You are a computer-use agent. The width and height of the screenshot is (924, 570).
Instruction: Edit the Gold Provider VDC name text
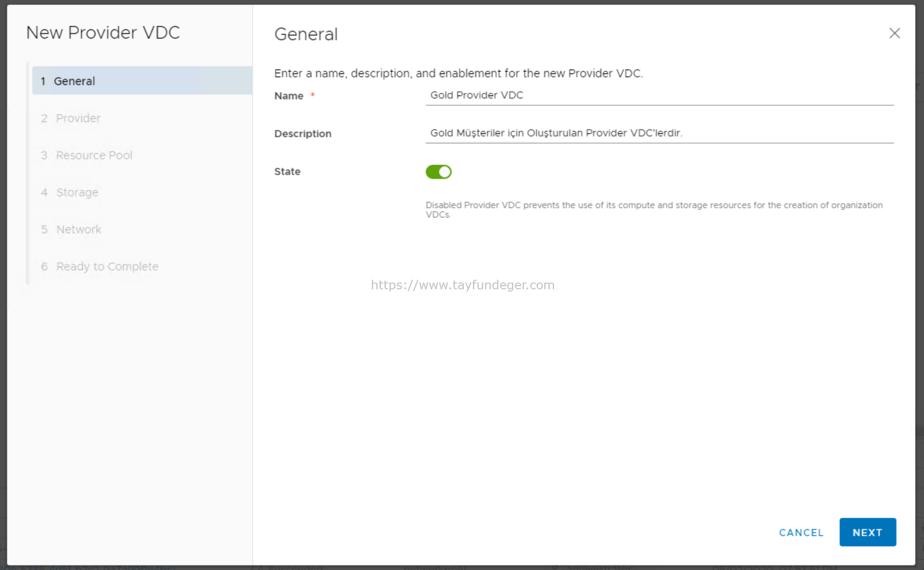tap(476, 95)
